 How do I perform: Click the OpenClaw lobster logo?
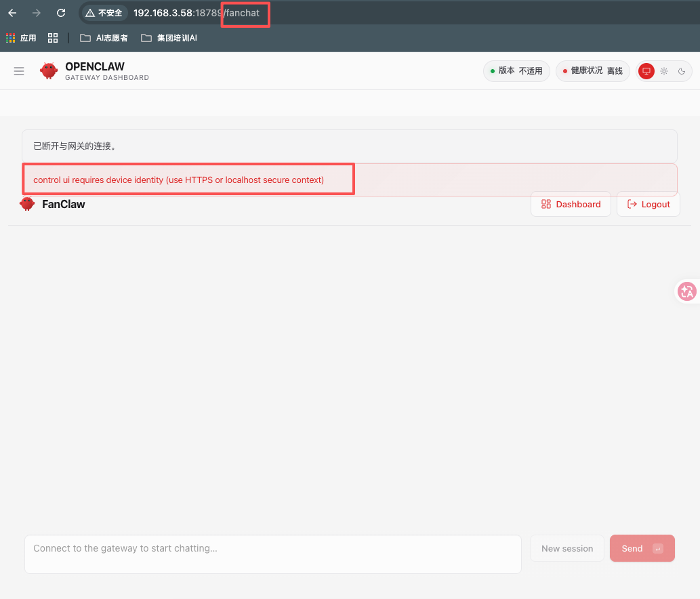click(x=49, y=71)
